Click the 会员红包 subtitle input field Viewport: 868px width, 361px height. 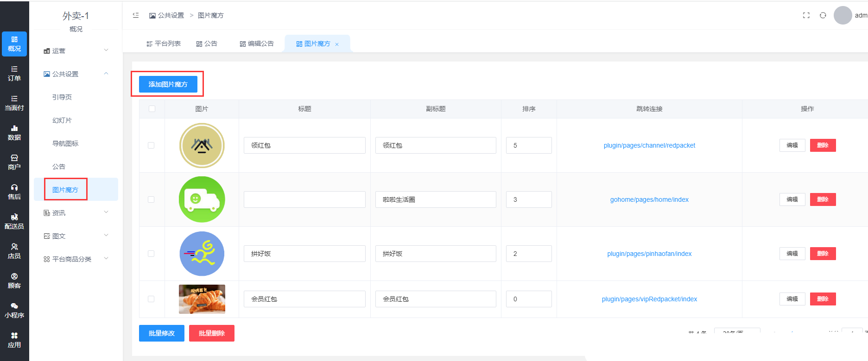[436, 299]
